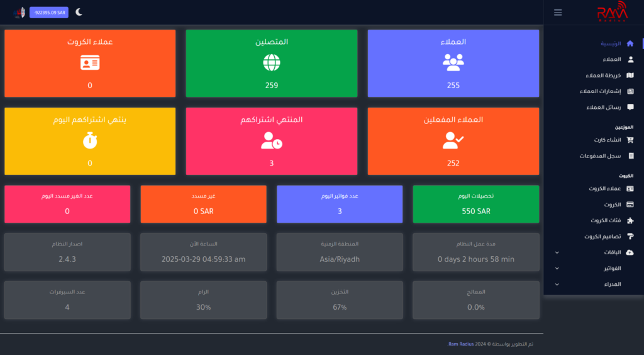Toggle the sidebar with the hamburger icon
Image resolution: width=644 pixels, height=355 pixels.
coord(558,13)
